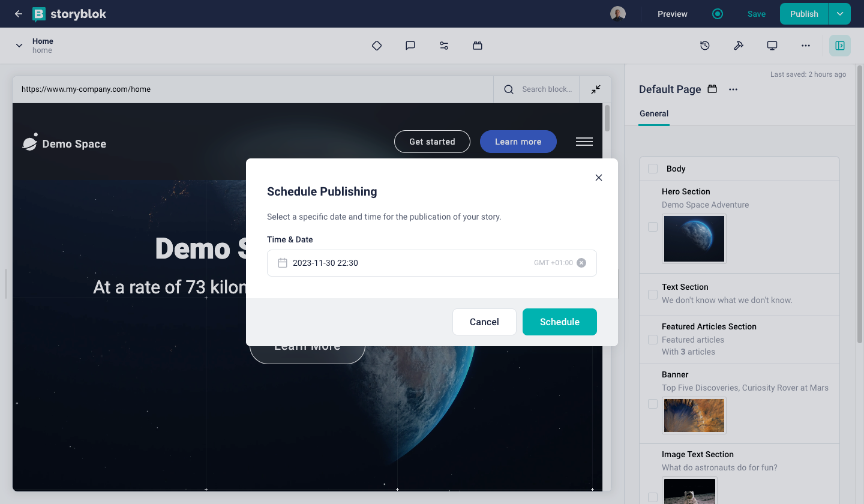Open the Publish dropdown arrow
The height and width of the screenshot is (504, 864).
(839, 14)
